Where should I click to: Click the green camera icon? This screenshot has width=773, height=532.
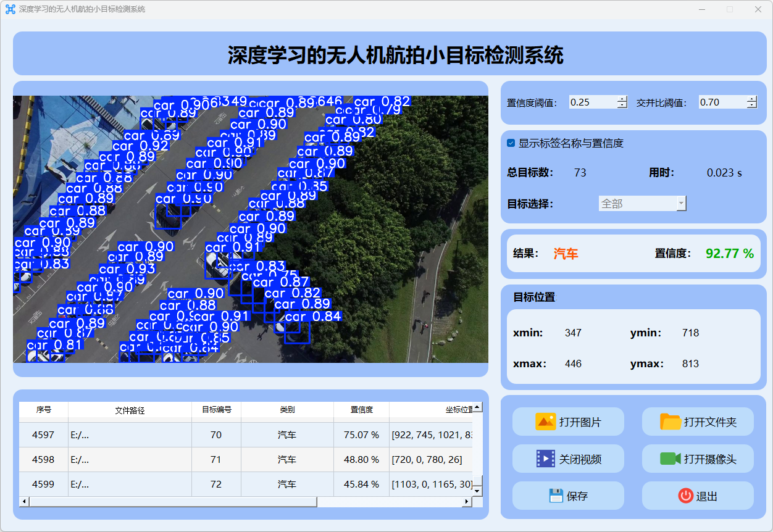(671, 459)
